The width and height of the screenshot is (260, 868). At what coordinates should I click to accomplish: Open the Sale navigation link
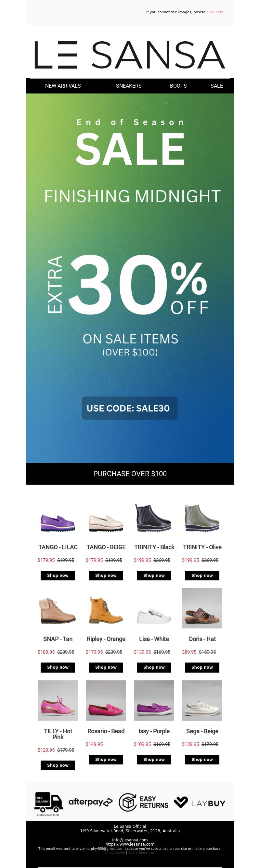click(x=216, y=86)
